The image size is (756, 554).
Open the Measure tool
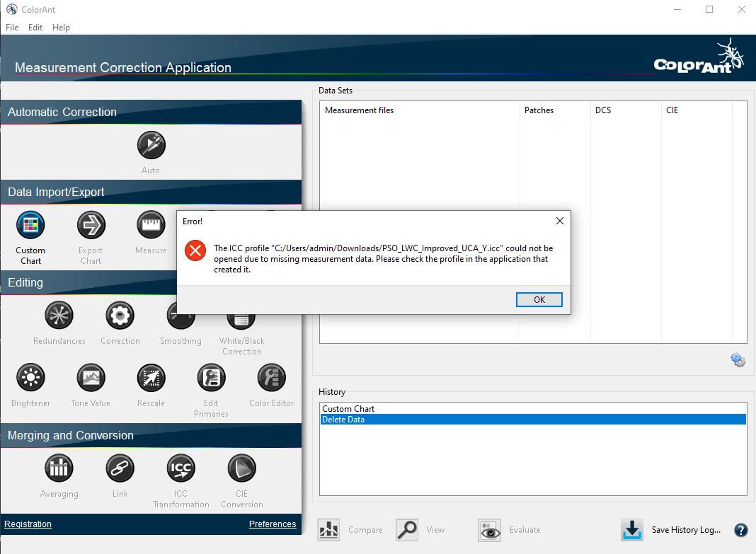click(x=151, y=225)
